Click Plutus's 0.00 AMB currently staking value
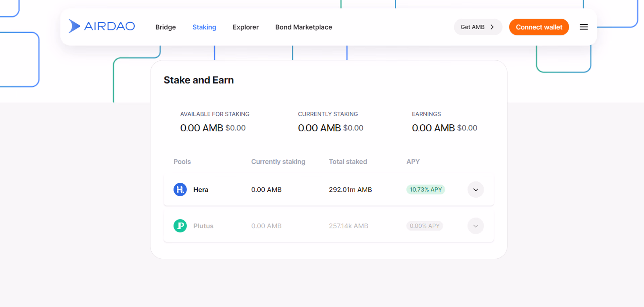Image resolution: width=644 pixels, height=307 pixels. (x=266, y=226)
